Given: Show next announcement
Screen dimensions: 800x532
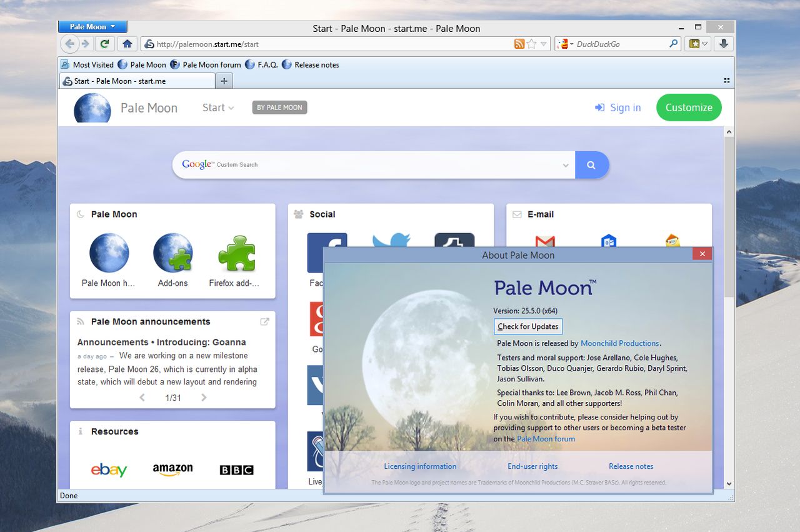Looking at the screenshot, I should coord(204,398).
